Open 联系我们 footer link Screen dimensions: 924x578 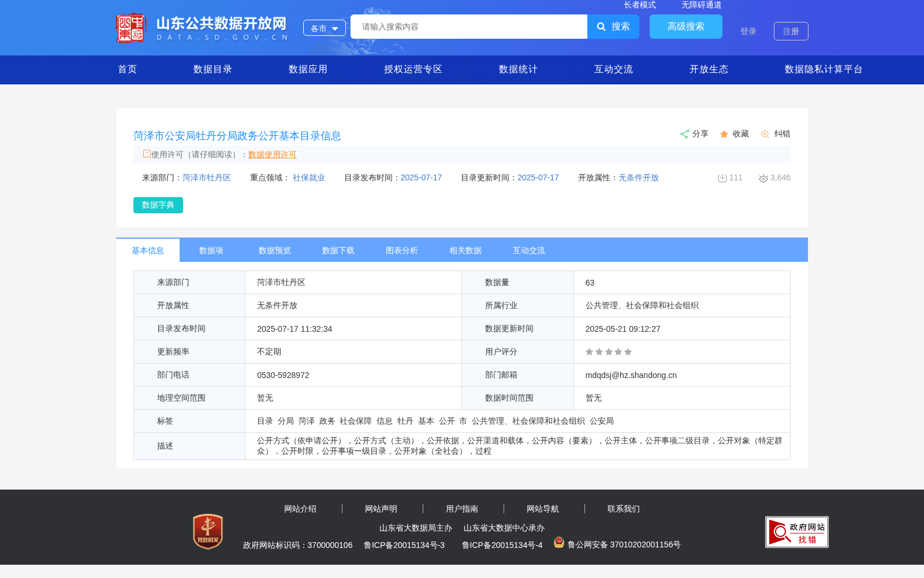point(624,509)
